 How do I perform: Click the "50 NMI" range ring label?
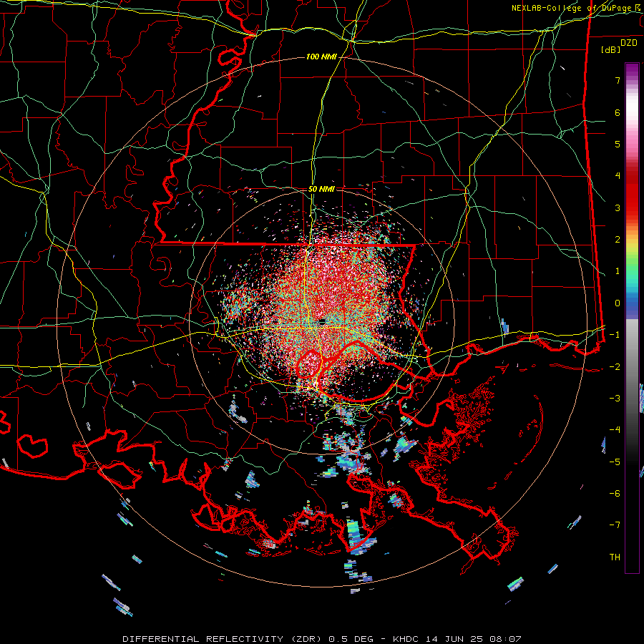pos(321,189)
